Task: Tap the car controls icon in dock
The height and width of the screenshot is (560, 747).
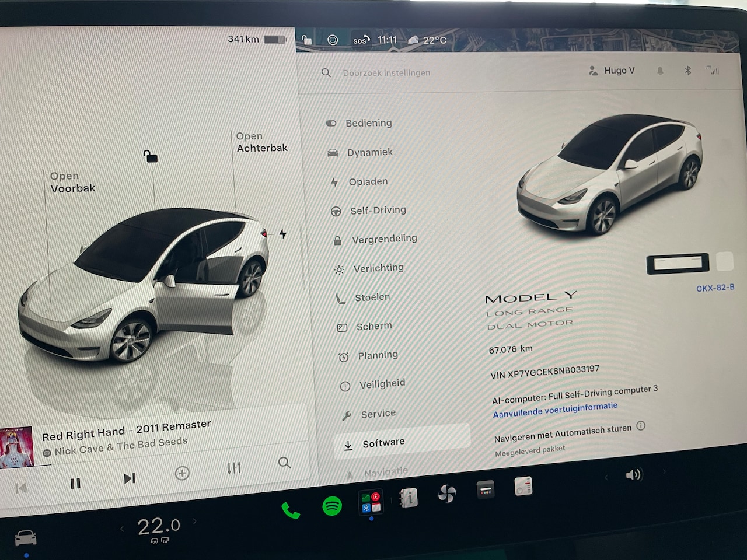Action: pos(26,538)
